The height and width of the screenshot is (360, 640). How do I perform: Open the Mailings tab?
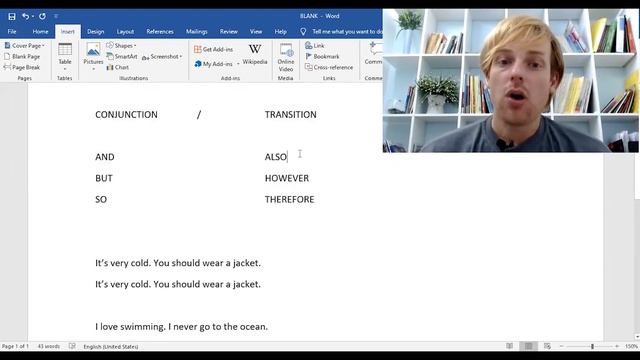click(197, 31)
